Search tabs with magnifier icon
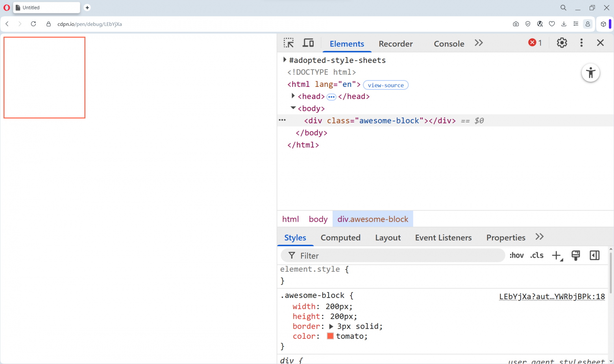 tap(563, 7)
